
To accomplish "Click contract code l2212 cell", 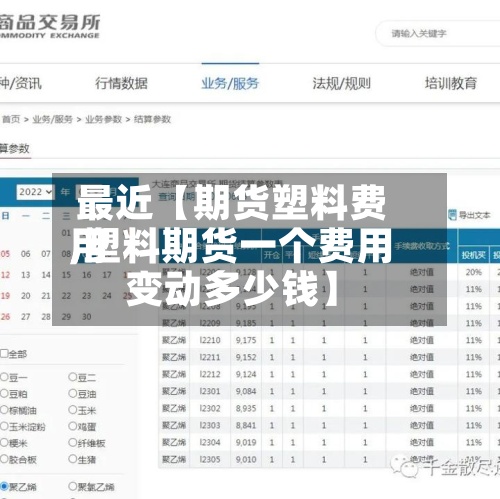I will 210,374.
